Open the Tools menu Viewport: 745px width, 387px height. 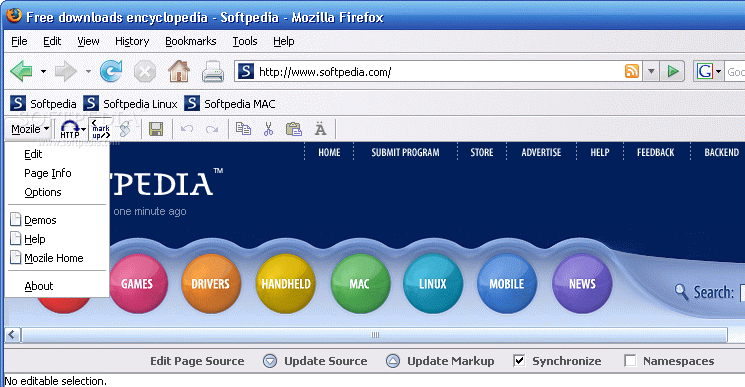[245, 41]
